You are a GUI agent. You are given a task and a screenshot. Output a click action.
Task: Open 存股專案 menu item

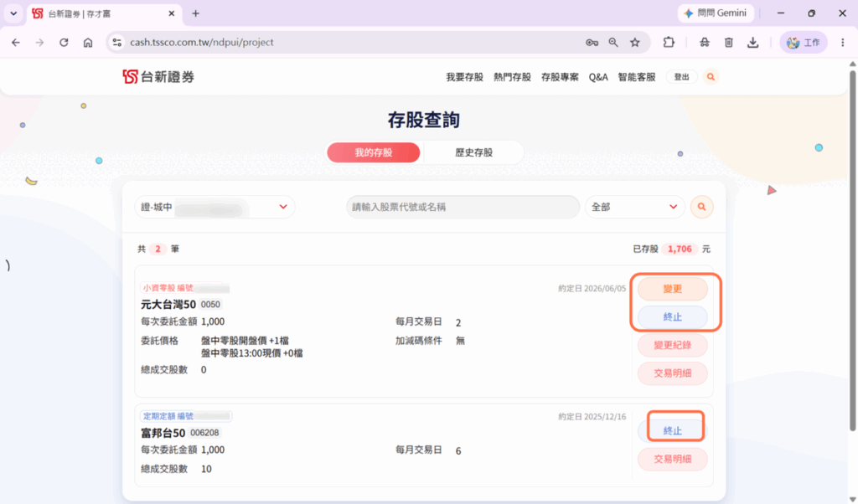(x=560, y=77)
